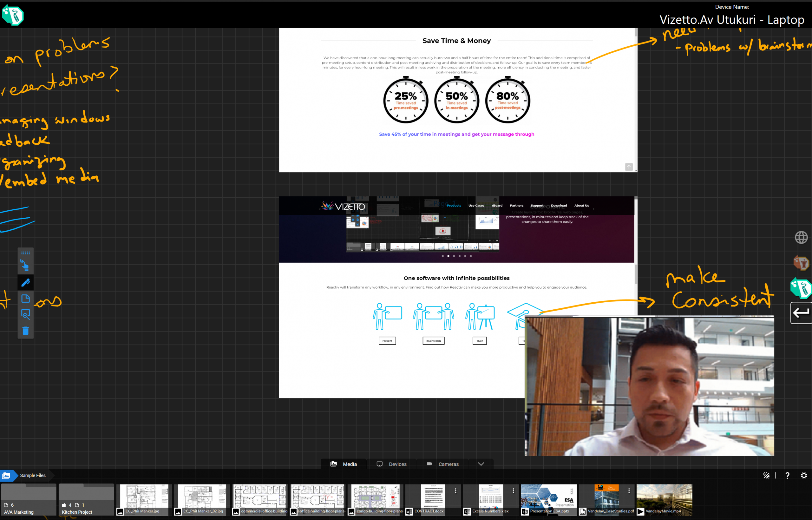Click the dotted drag handle of the left toolbar
This screenshot has width=812, height=520.
click(26, 253)
